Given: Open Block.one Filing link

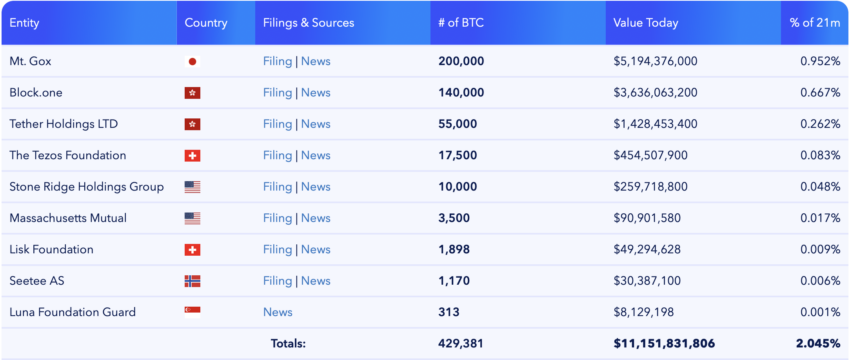Looking at the screenshot, I should [278, 93].
